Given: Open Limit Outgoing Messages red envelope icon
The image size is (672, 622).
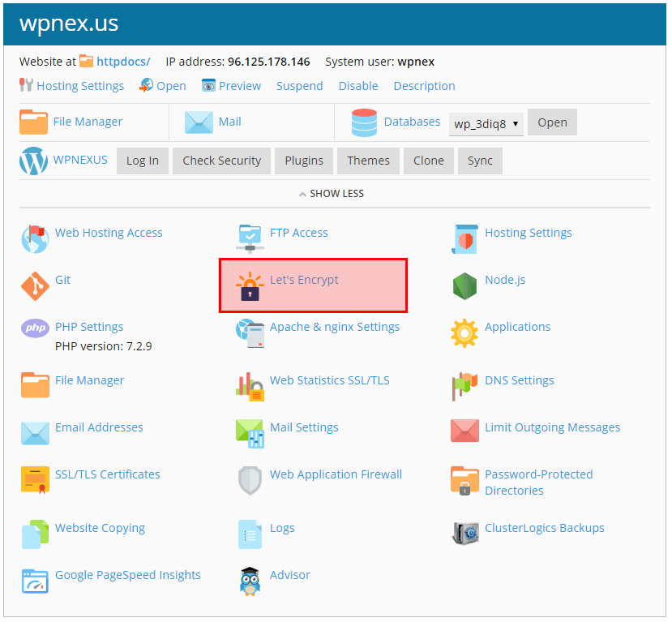Looking at the screenshot, I should [465, 431].
